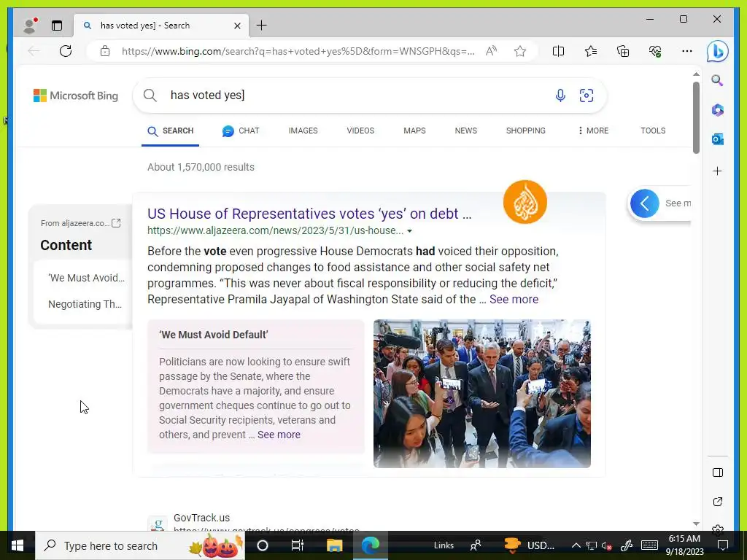Image resolution: width=747 pixels, height=560 pixels.
Task: Toggle split screen view
Action: pyautogui.click(x=558, y=51)
